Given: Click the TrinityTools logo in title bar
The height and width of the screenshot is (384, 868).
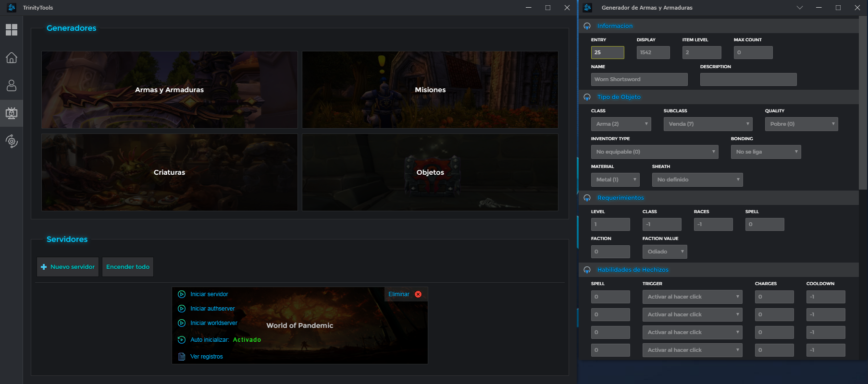Looking at the screenshot, I should (x=12, y=8).
